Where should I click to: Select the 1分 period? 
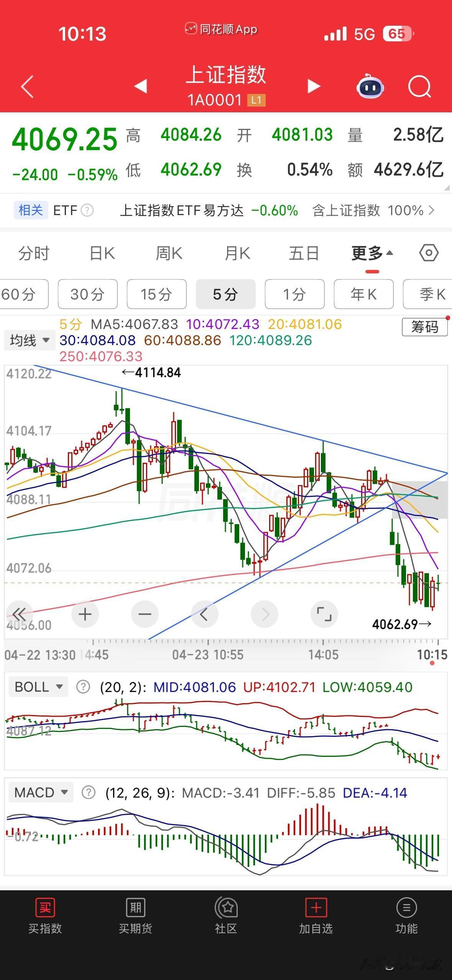pos(295,294)
